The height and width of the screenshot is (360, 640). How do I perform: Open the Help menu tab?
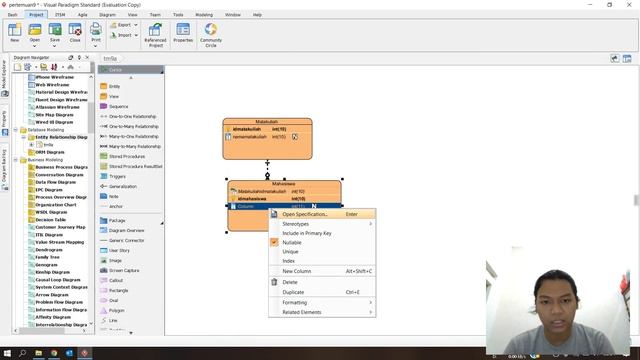[x=257, y=15]
